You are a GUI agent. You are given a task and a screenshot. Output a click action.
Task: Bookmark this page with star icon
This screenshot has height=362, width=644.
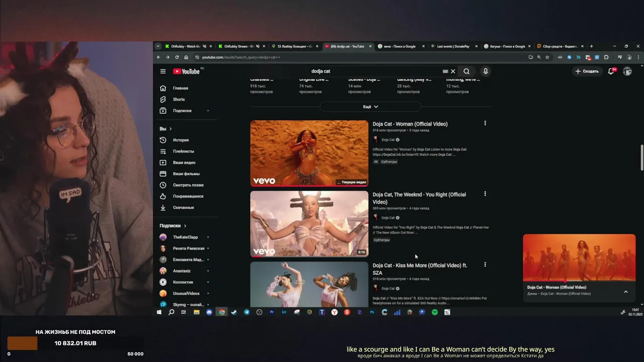pos(547,57)
